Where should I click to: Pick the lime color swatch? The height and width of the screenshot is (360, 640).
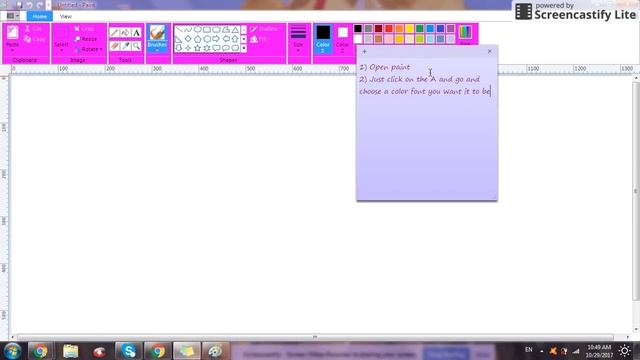pos(420,39)
